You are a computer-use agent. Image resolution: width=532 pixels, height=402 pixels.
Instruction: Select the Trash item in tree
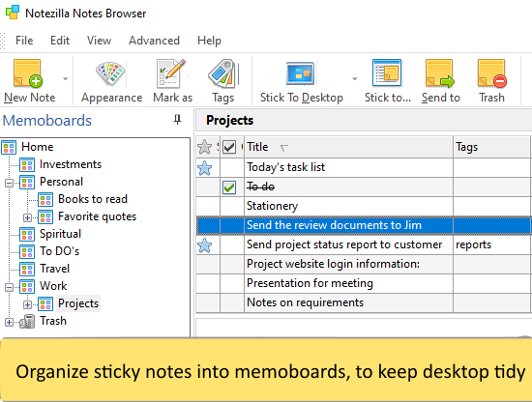[x=53, y=321]
